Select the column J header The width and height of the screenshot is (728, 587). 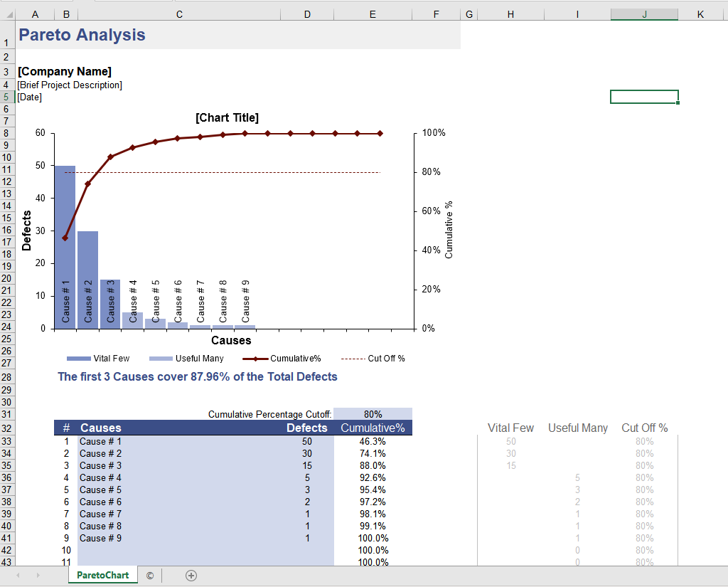[643, 14]
